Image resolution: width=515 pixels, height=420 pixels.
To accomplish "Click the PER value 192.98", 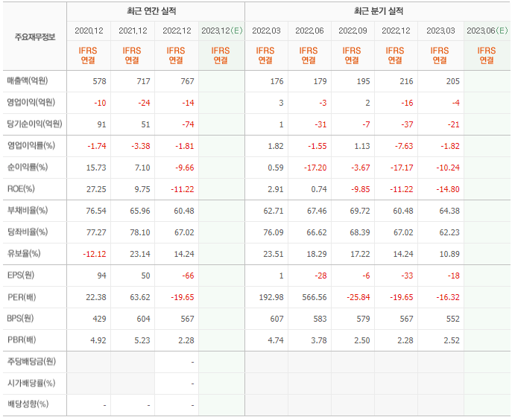I will coord(271,297).
